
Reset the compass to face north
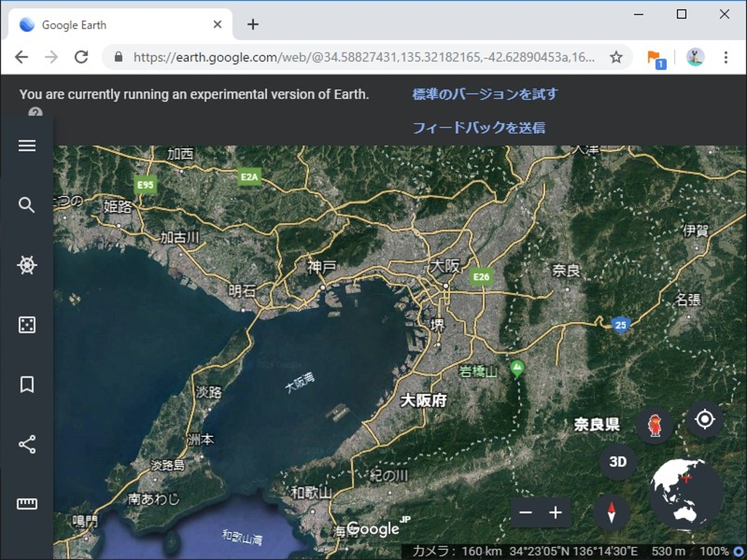pos(611,511)
